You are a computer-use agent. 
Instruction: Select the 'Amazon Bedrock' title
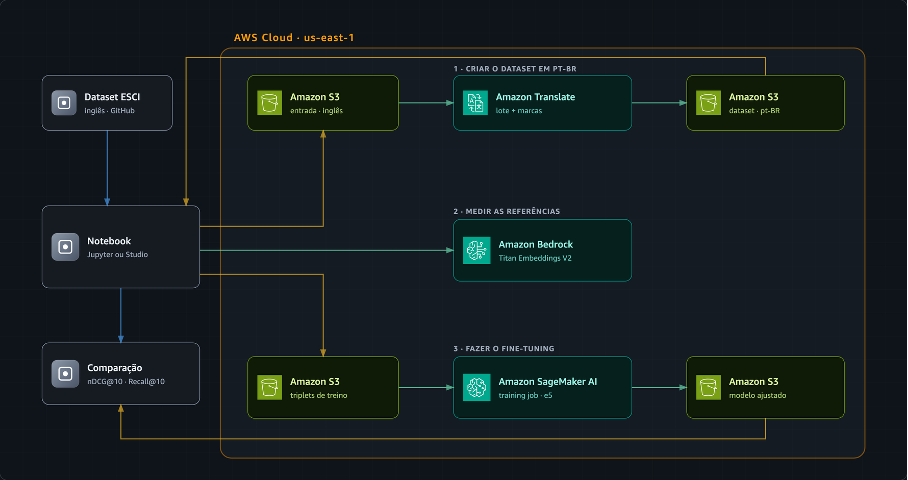pyautogui.click(x=536, y=244)
